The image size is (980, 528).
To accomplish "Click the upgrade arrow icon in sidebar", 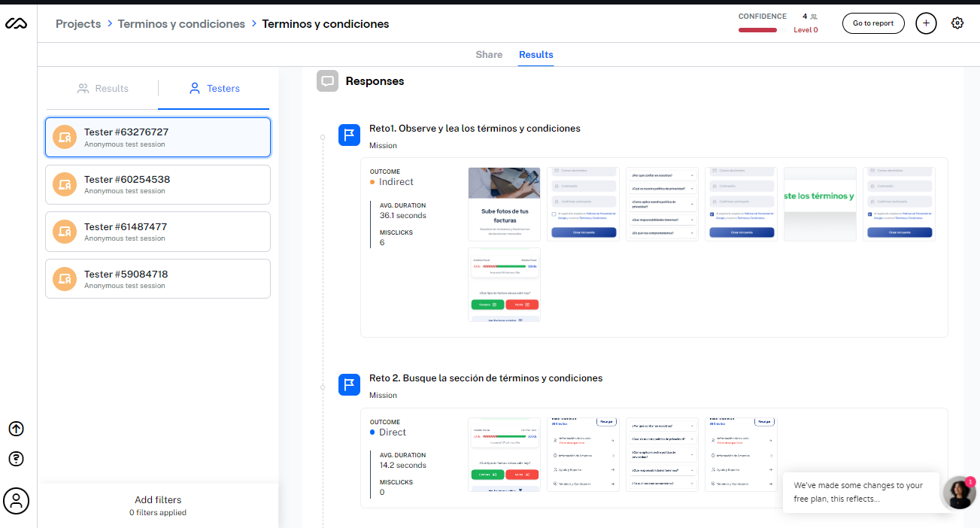I will point(17,429).
